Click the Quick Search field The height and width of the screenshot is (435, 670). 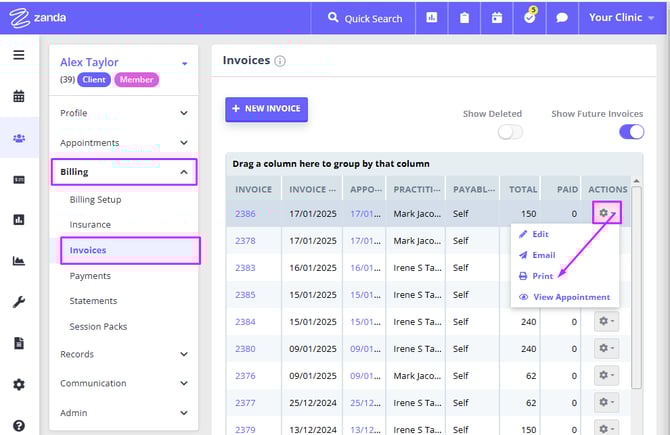[372, 18]
